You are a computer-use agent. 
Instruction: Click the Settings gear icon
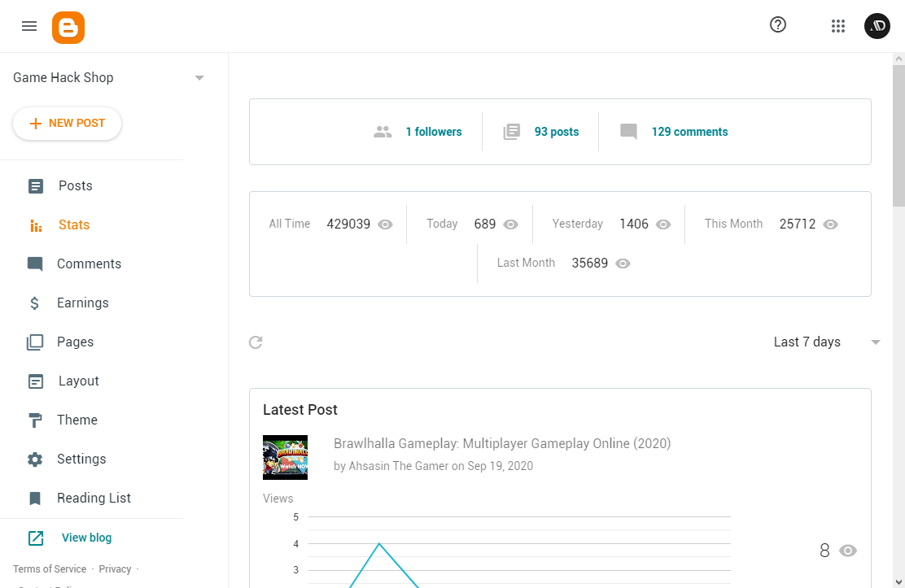tap(35, 459)
